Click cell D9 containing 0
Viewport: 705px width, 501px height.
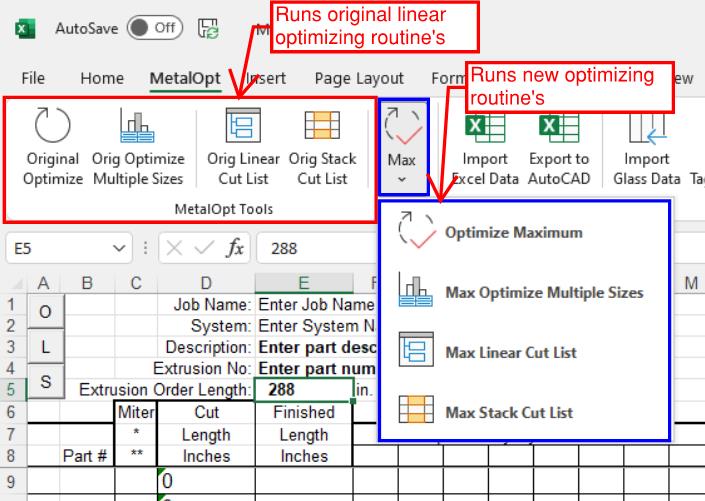click(206, 481)
